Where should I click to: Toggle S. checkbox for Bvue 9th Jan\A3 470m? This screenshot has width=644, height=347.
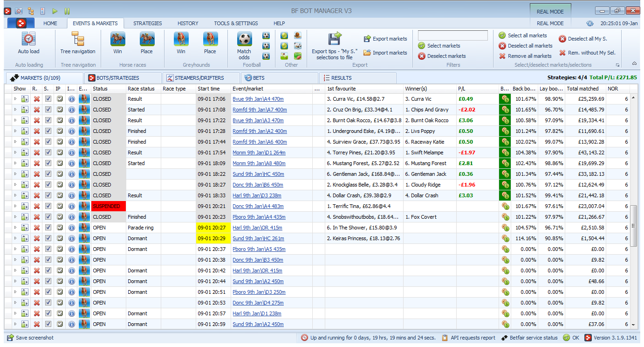48,120
